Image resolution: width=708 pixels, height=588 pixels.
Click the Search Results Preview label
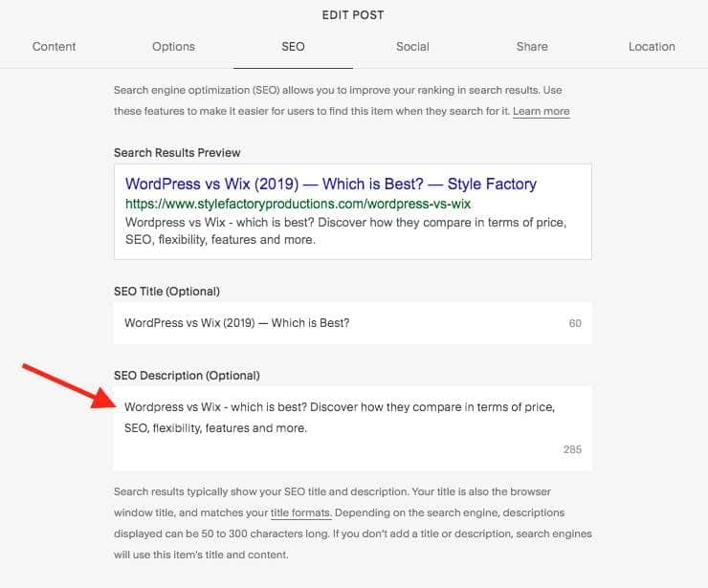point(177,153)
